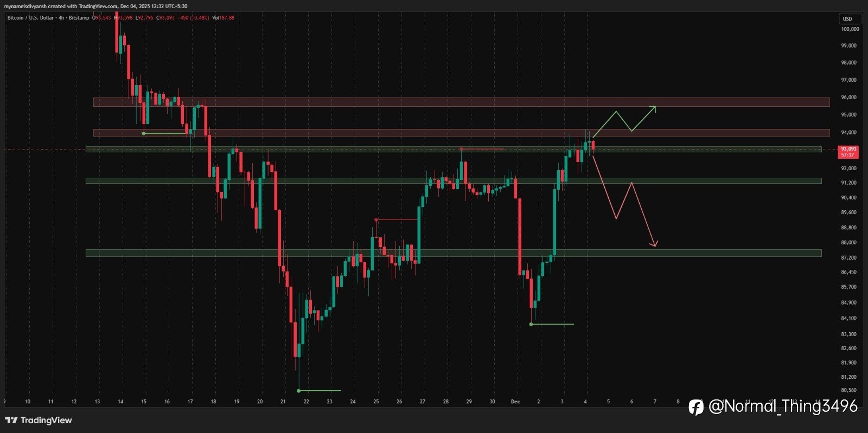
Task: Click the 84,100 price axis label
Action: [x=849, y=318]
